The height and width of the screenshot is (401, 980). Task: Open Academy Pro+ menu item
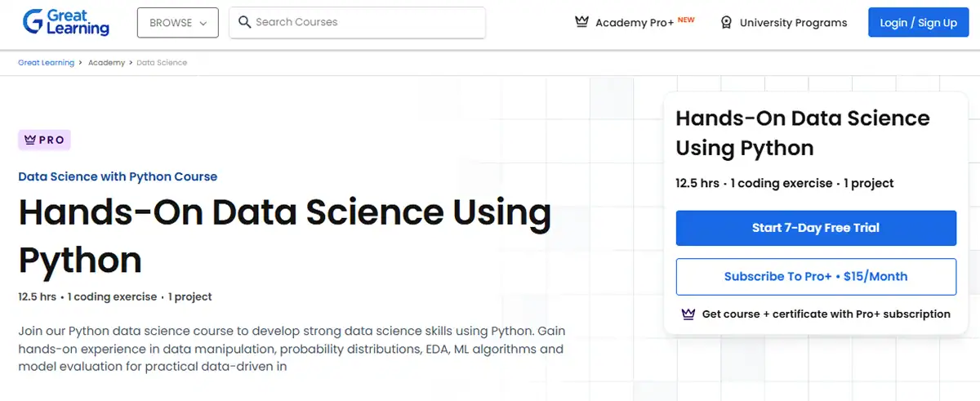pos(635,23)
